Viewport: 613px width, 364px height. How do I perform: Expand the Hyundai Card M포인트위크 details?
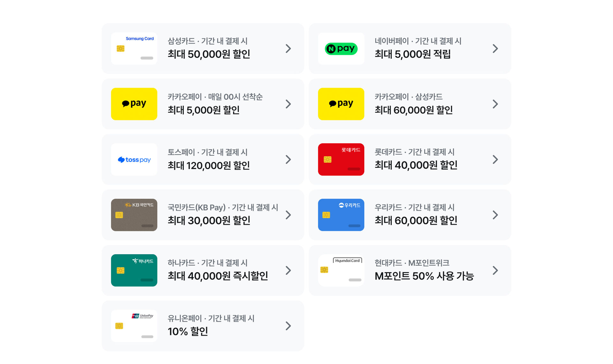[x=495, y=270]
